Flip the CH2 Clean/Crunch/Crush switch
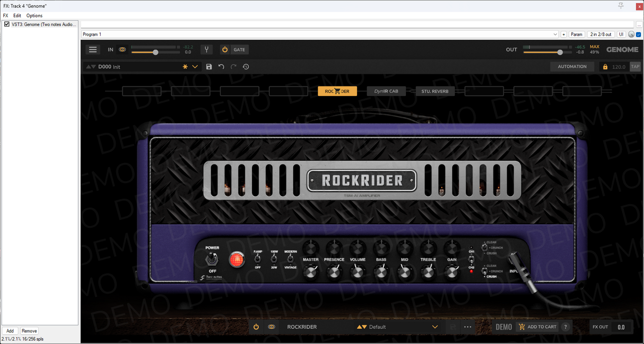The width and height of the screenshot is (644, 344). [x=484, y=272]
